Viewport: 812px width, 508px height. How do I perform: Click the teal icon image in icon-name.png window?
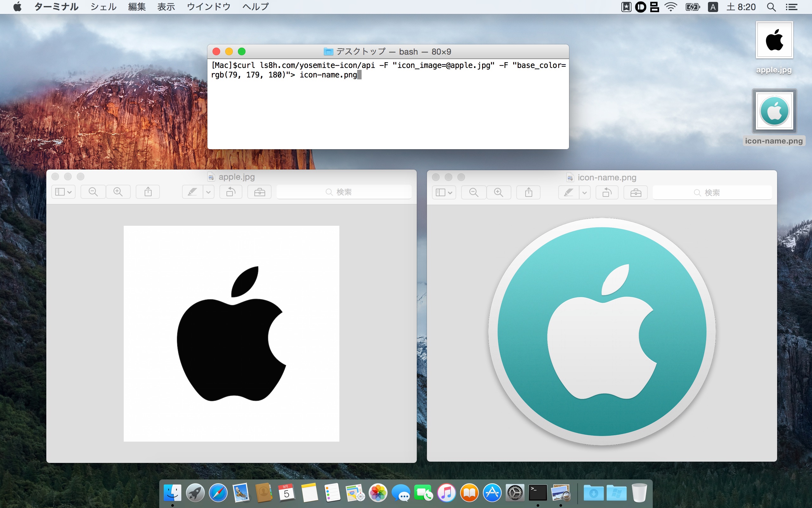coord(602,332)
